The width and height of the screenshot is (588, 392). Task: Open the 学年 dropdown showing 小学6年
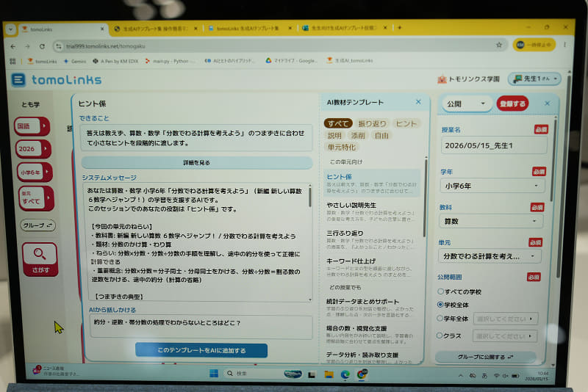coord(492,186)
